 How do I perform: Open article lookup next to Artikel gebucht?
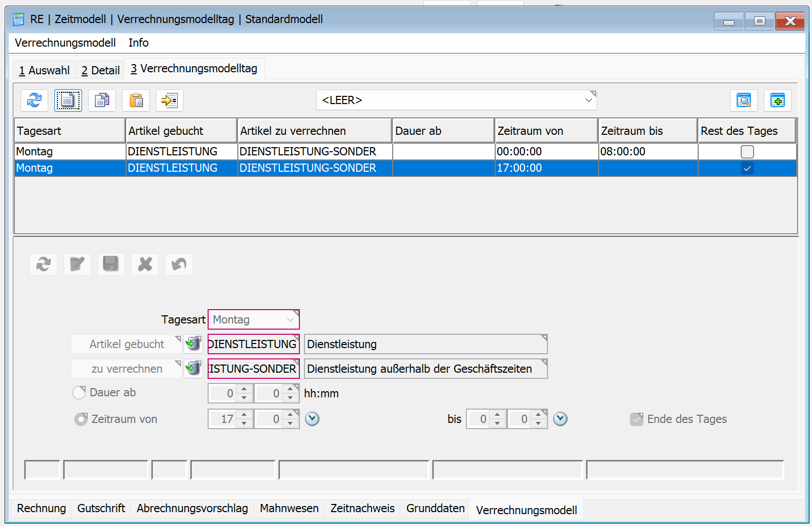pos(193,344)
